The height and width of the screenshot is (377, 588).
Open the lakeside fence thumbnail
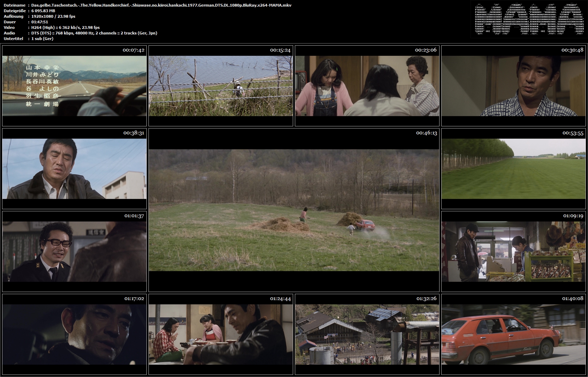pos(221,86)
